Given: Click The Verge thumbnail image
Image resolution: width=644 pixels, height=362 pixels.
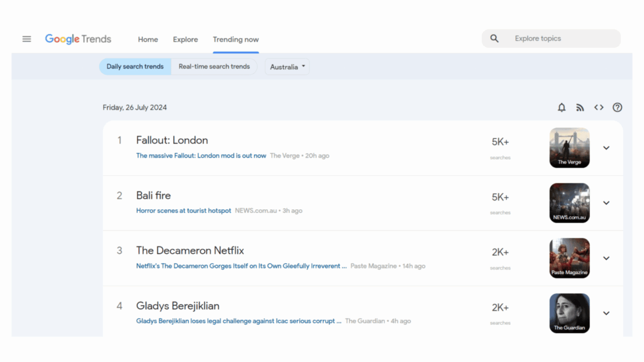Looking at the screenshot, I should coord(570,148).
